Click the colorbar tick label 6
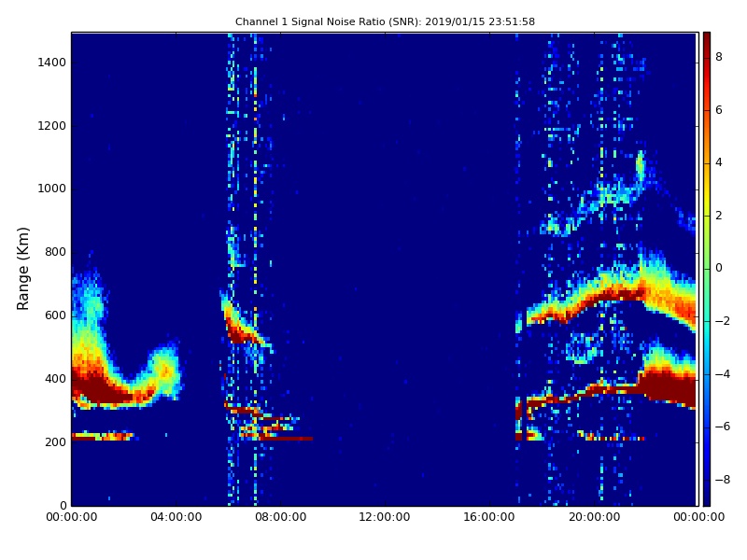 719,110
